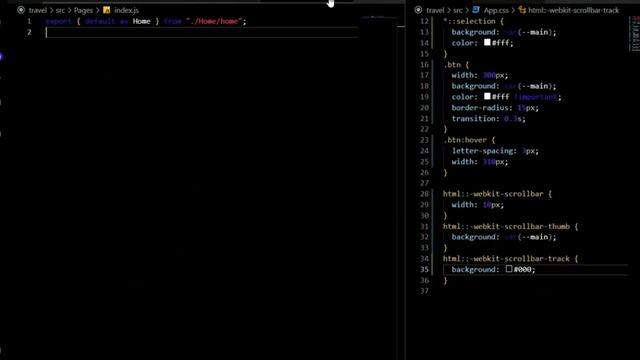The height and width of the screenshot is (360, 640).
Task: Open the src breadcrumb in the left editor
Action: click(x=60, y=10)
